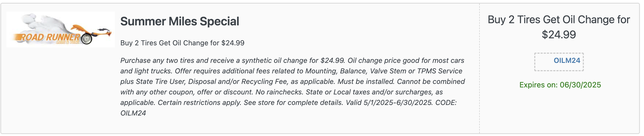Click the dashed vertical coupon divider
Viewport: 644px width, 136px height.
[479, 68]
